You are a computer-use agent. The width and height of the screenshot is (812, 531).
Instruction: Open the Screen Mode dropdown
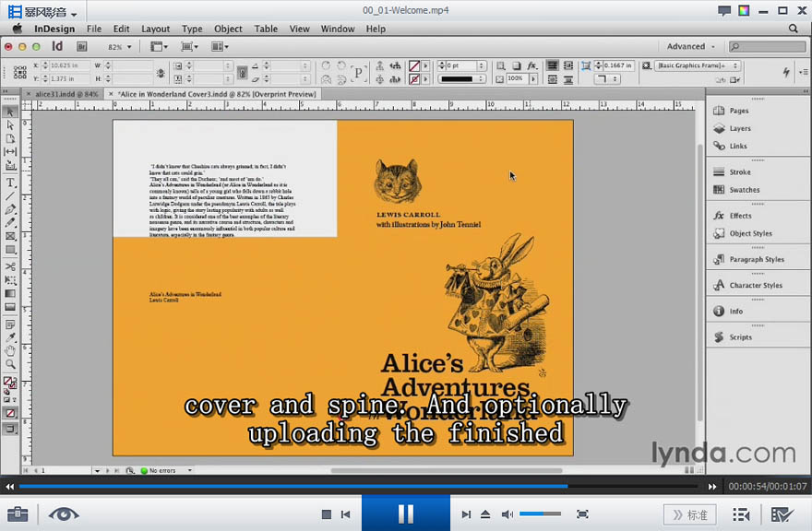point(189,47)
